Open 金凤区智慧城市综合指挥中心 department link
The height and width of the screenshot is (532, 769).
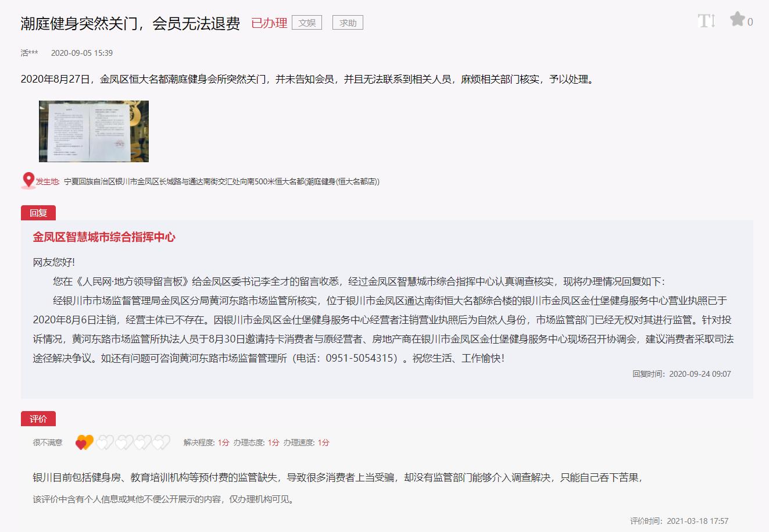click(104, 237)
